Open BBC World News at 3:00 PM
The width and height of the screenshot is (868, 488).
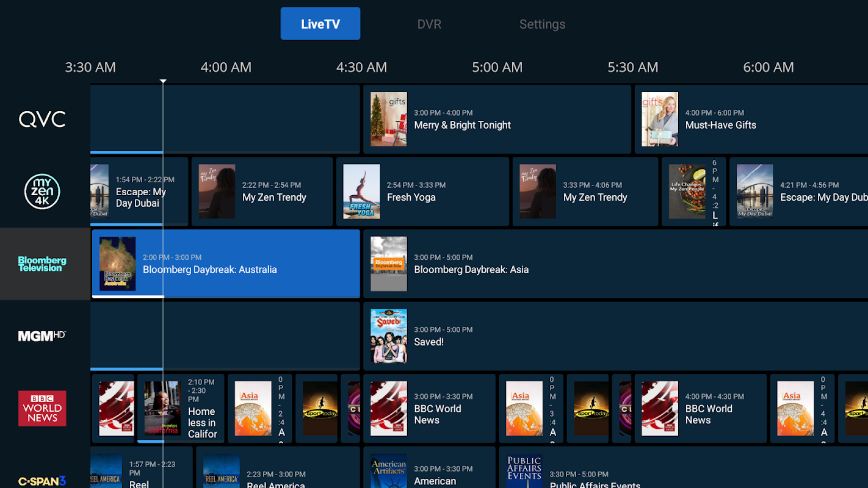click(x=429, y=409)
